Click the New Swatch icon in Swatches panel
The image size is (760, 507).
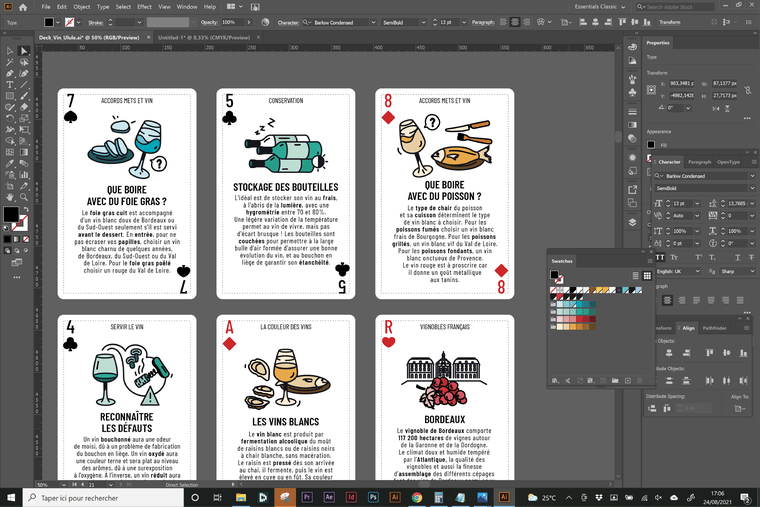pos(628,381)
